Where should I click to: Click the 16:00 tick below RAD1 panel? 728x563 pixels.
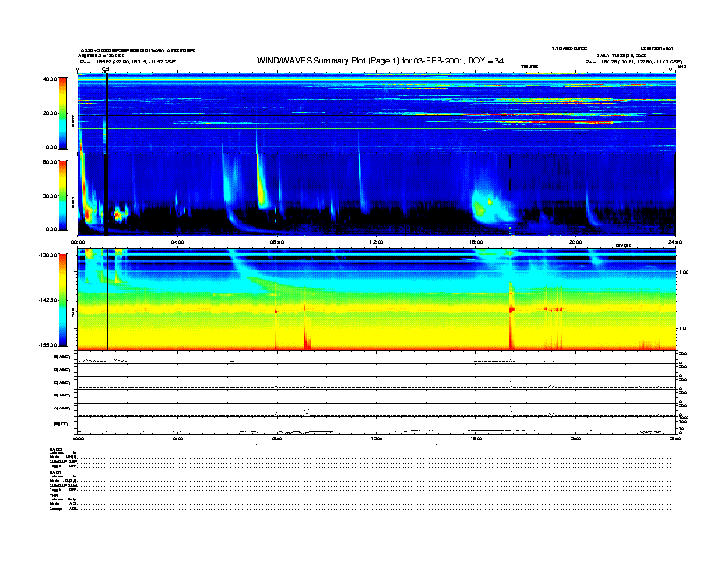point(476,242)
